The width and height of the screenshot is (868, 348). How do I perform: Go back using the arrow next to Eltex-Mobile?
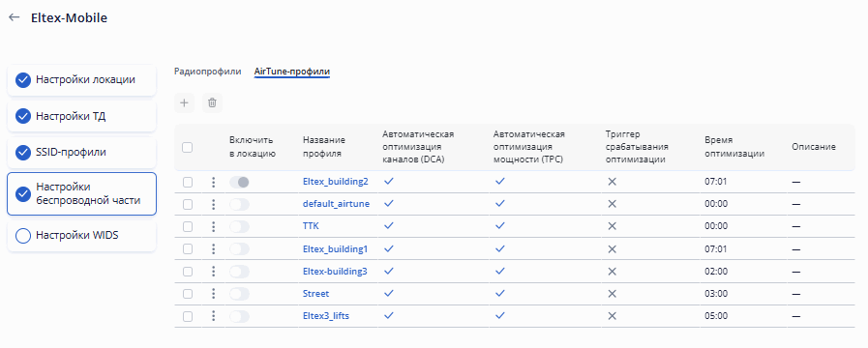point(14,17)
